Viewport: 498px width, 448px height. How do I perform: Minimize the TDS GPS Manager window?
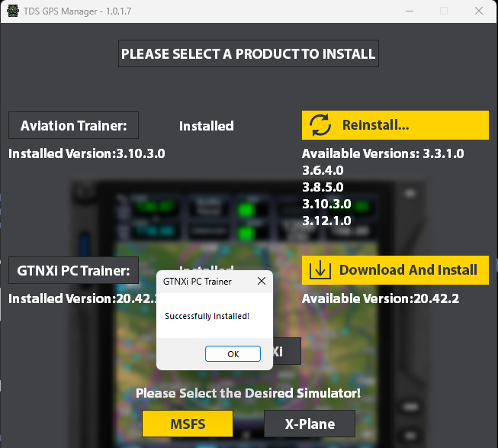pyautogui.click(x=410, y=11)
